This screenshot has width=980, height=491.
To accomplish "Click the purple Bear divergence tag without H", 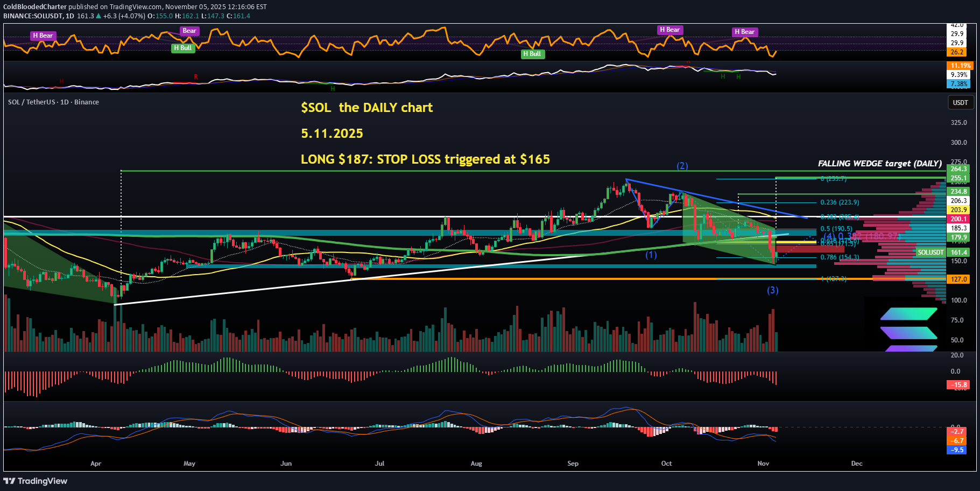I will (x=189, y=31).
